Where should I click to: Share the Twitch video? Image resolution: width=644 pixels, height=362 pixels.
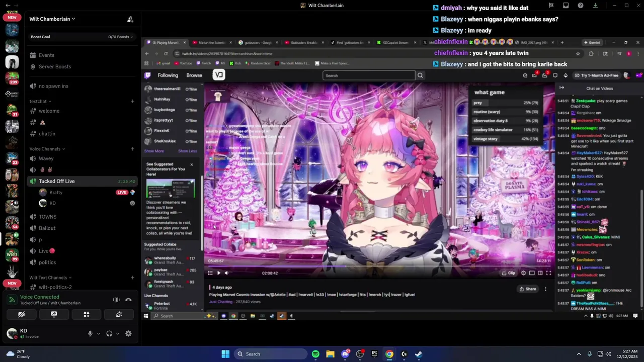click(528, 289)
